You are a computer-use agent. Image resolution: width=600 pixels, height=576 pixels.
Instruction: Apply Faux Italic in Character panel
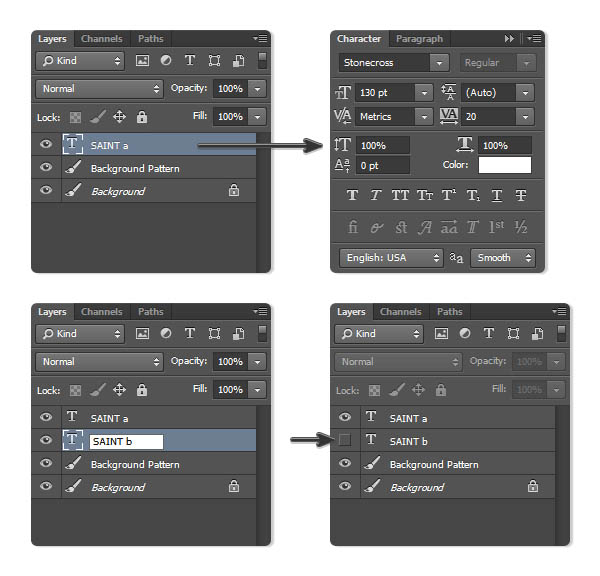point(376,196)
